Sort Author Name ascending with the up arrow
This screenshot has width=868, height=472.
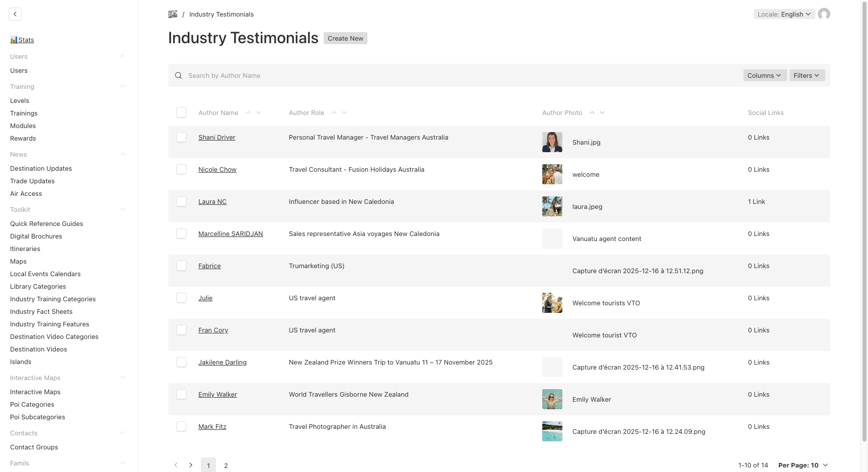[249, 112]
